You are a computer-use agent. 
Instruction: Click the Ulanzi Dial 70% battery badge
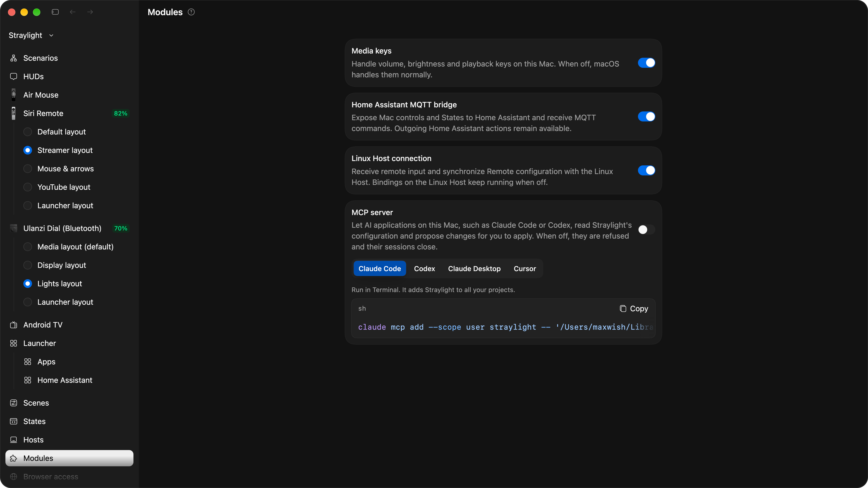(121, 228)
